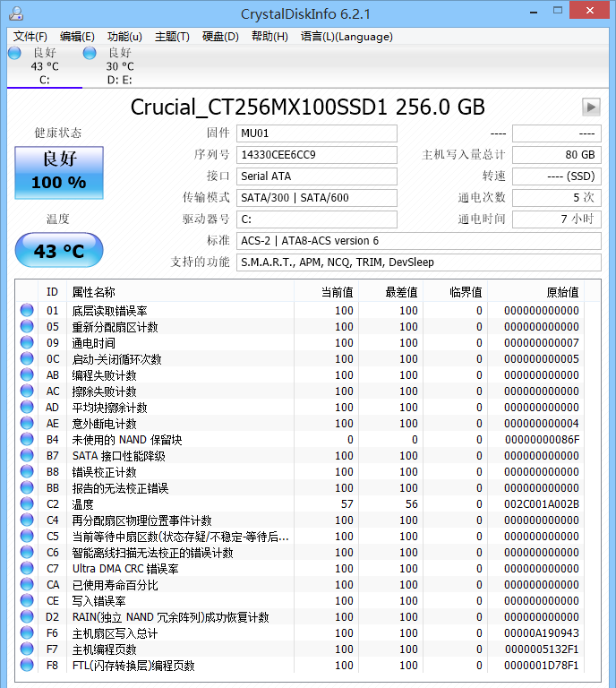Click the raw value 00000A190943
Viewport: 616px width, 688px height.
coord(542,633)
